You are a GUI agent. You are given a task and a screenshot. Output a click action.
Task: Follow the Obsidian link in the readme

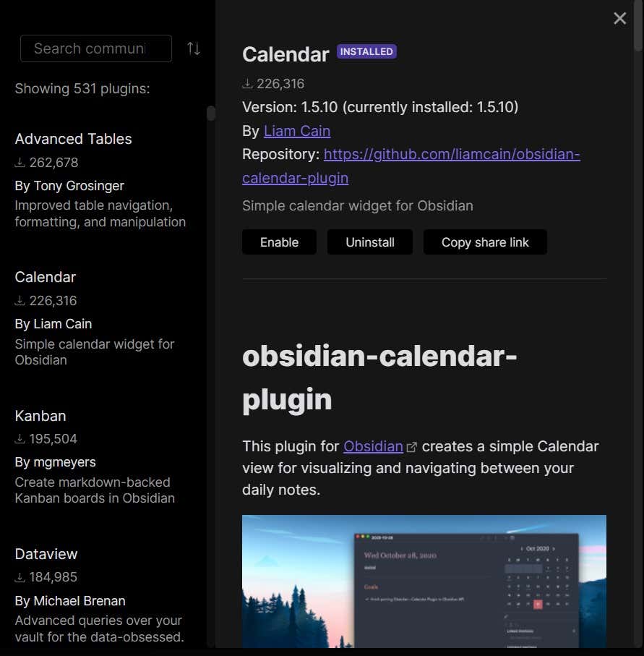[373, 446]
